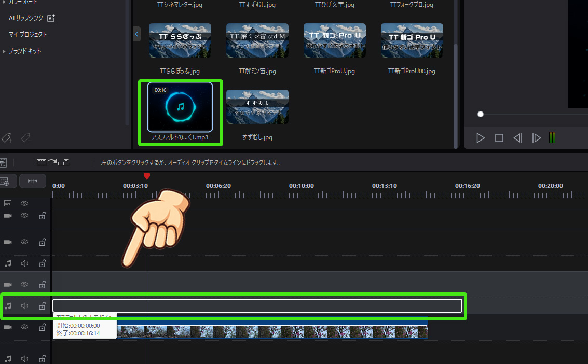Mute the highlighted audio track speaker

(x=24, y=306)
